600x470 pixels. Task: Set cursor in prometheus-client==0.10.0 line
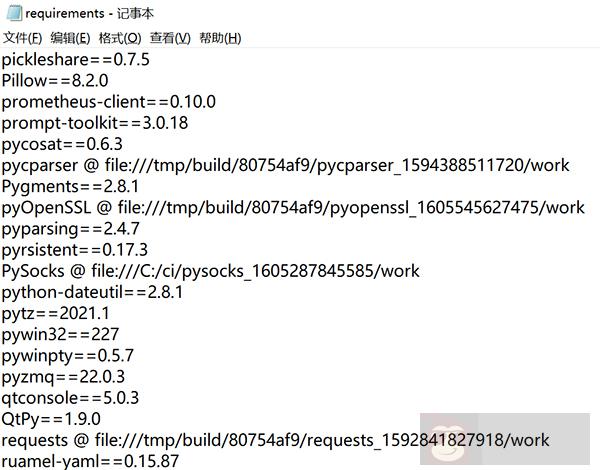(x=108, y=102)
